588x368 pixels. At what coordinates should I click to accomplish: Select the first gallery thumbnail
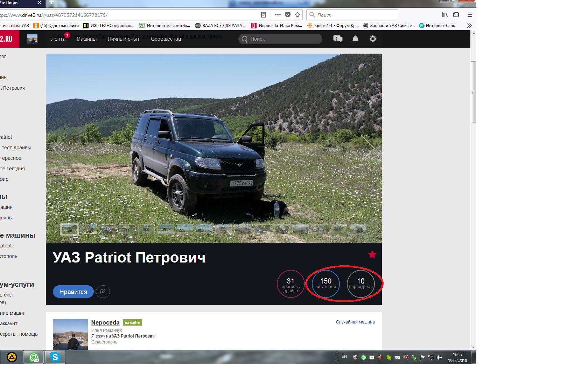coord(69,229)
